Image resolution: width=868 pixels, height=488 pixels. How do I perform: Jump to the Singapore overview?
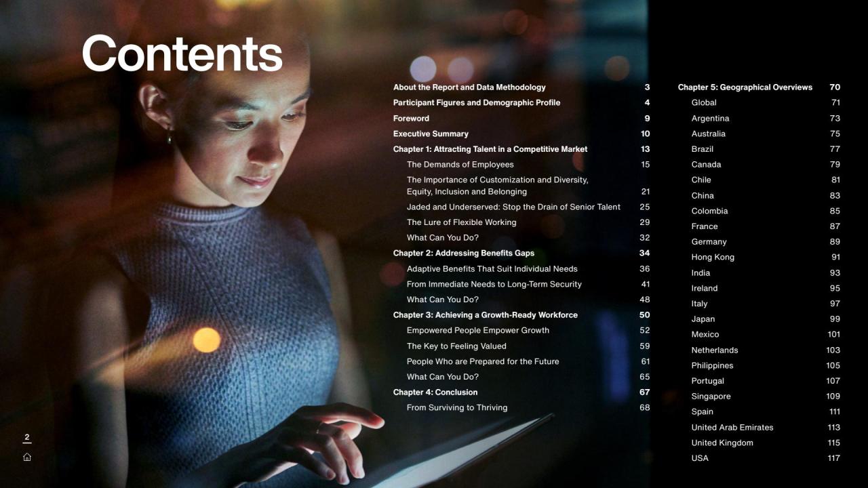[x=711, y=396]
